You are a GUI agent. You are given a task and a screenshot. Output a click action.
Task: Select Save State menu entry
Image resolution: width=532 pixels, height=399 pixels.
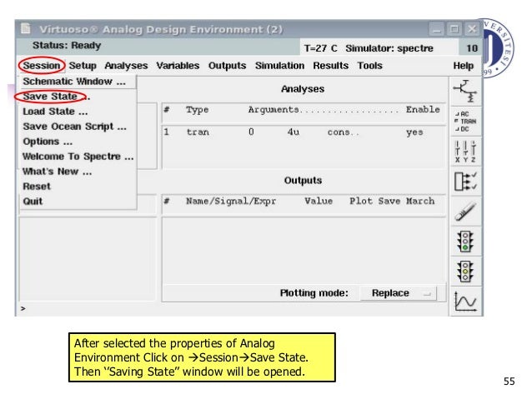pyautogui.click(x=78, y=97)
